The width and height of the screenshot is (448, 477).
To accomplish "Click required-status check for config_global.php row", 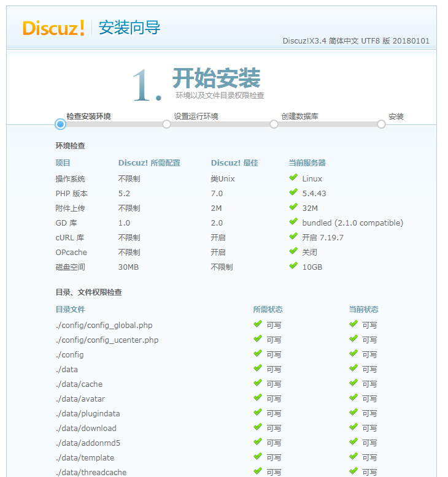I will click(258, 324).
